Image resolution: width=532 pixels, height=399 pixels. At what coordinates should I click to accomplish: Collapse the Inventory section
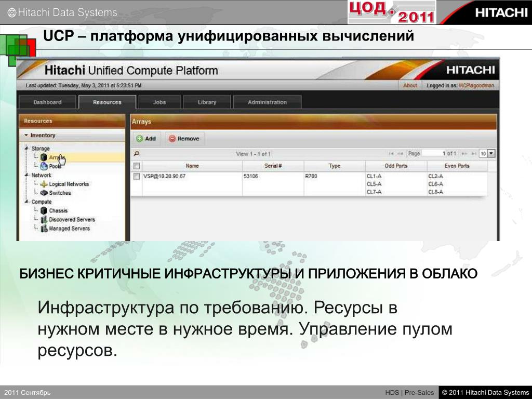(26, 135)
